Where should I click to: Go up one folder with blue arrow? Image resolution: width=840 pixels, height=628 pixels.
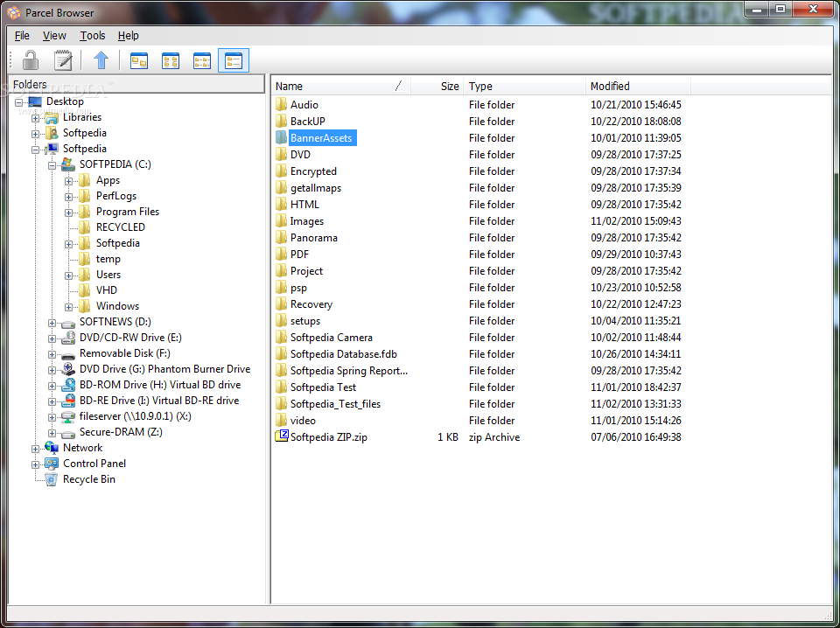(101, 60)
